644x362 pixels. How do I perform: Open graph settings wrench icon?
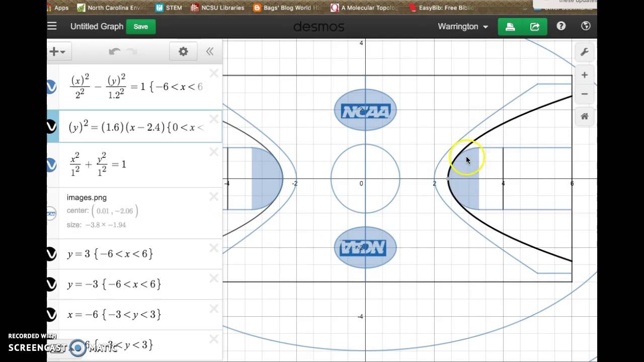(x=584, y=52)
